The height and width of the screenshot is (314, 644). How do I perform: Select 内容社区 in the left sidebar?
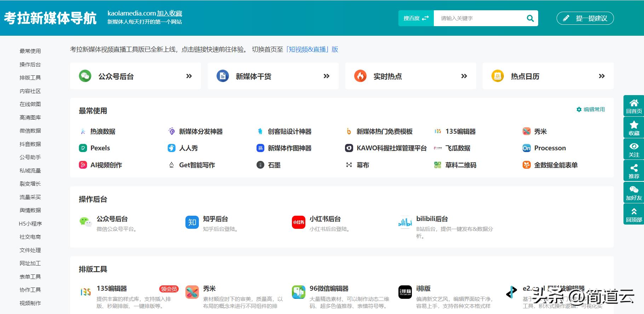click(30, 91)
